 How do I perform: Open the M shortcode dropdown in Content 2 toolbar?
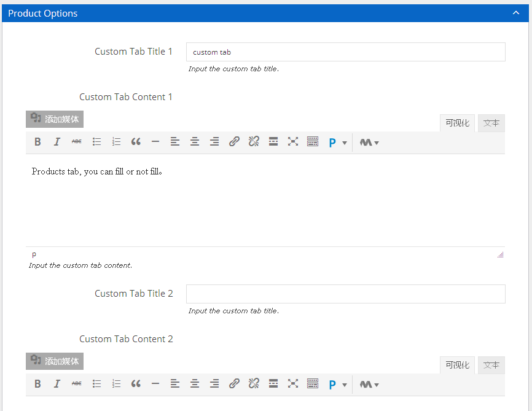click(x=369, y=385)
